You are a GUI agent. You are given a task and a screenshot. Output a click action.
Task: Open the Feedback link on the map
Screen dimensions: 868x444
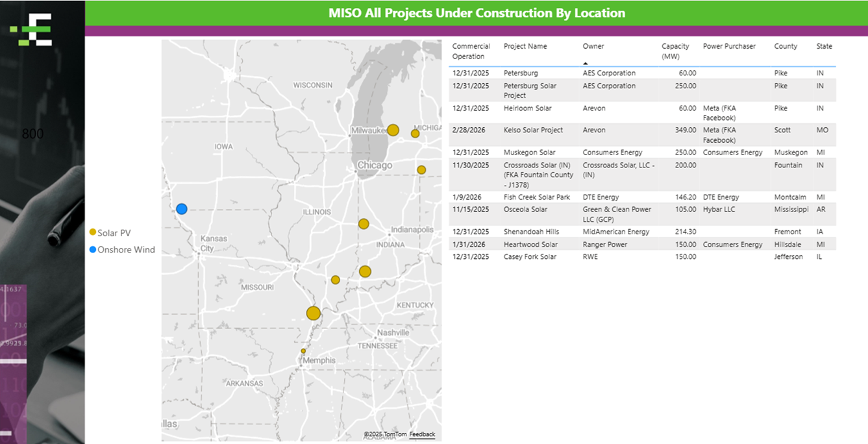(422, 434)
